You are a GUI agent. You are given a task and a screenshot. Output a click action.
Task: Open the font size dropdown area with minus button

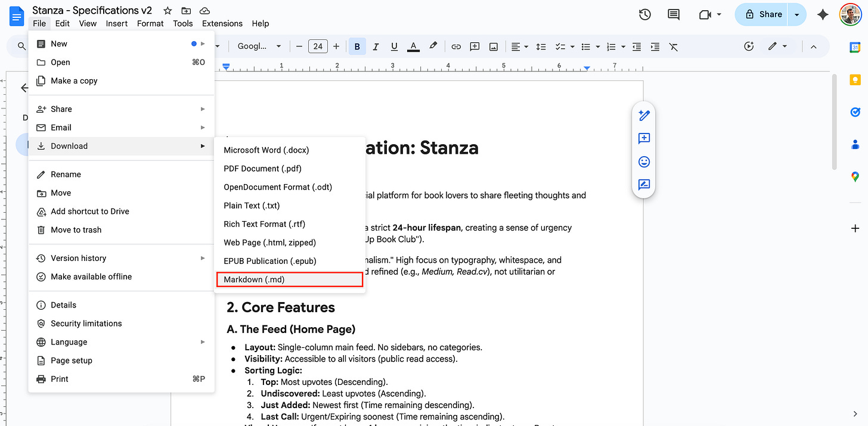tap(299, 46)
